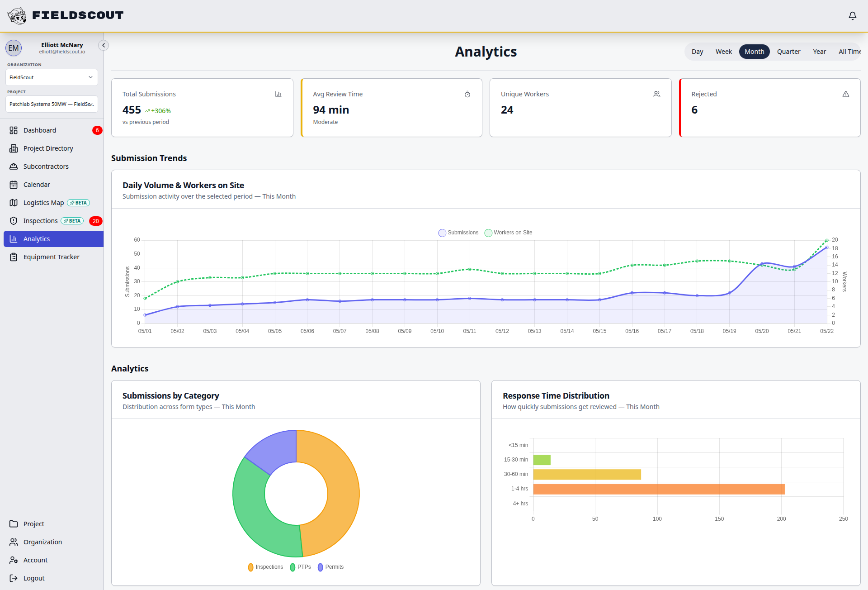Toggle Inspections in the donut legend

click(265, 567)
